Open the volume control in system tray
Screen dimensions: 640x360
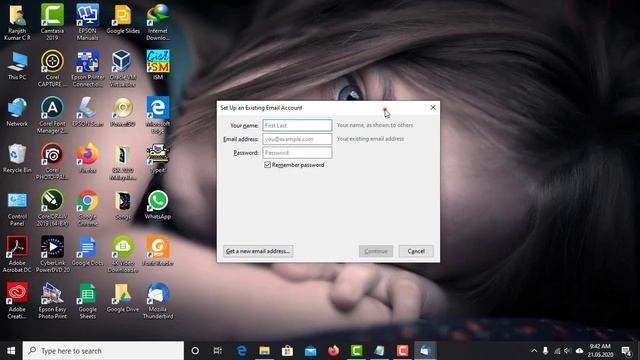567,351
